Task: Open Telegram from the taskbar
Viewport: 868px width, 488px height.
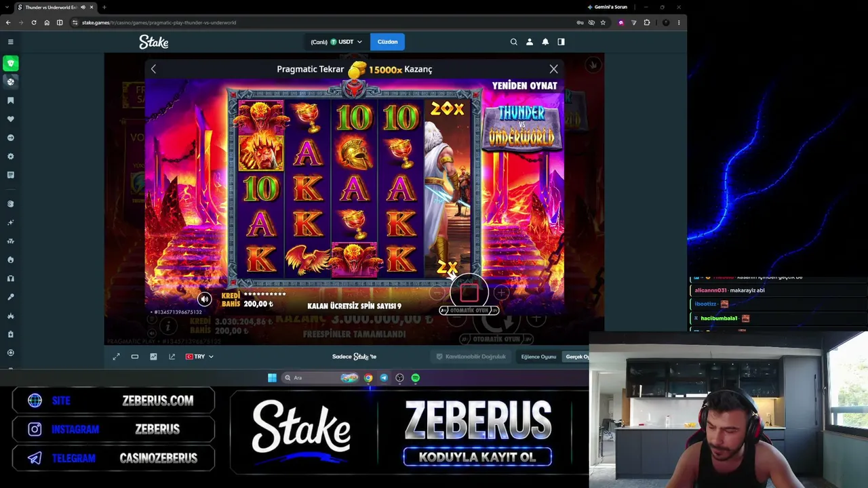Action: coord(384,378)
